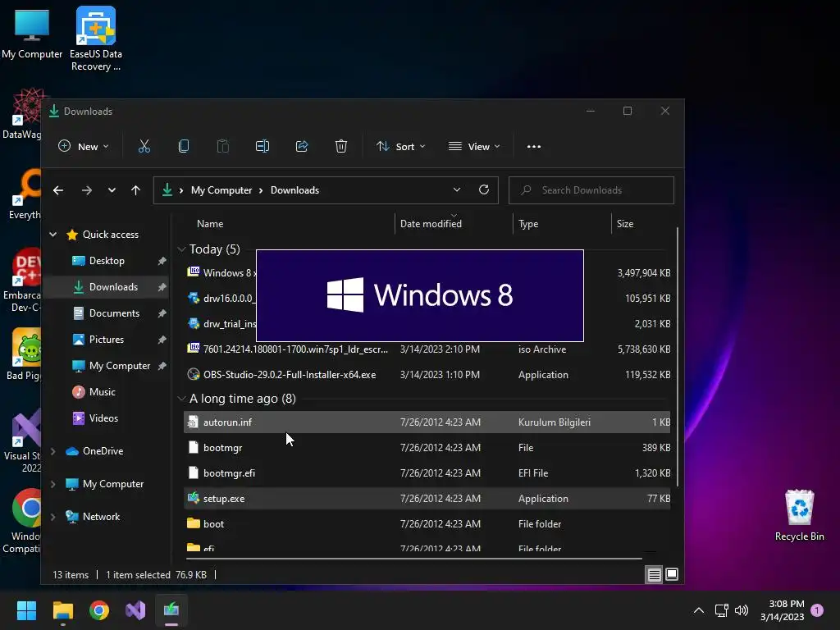Click the Rename icon in toolbar
The width and height of the screenshot is (840, 630).
point(262,146)
